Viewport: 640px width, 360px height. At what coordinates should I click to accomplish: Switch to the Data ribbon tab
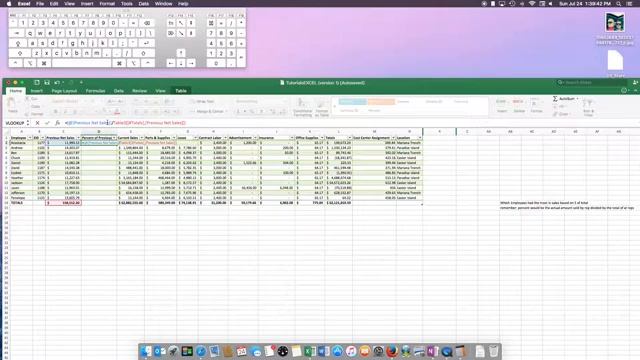click(x=119, y=91)
